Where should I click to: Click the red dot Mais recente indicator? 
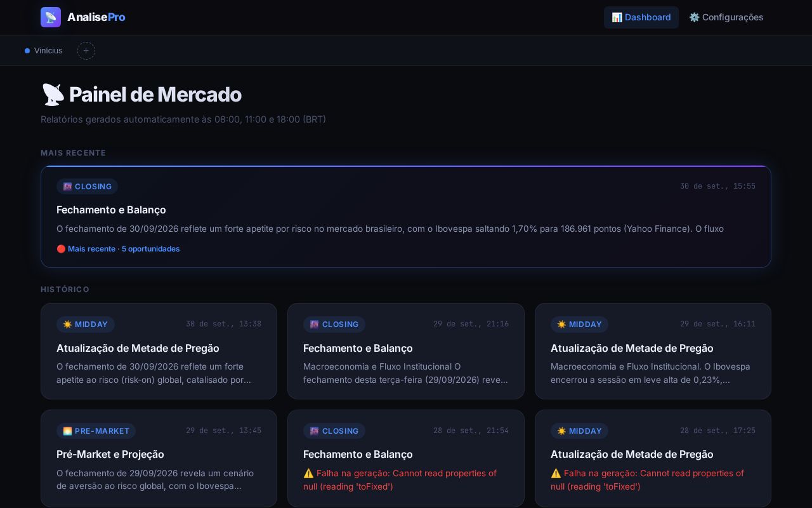[x=61, y=249]
